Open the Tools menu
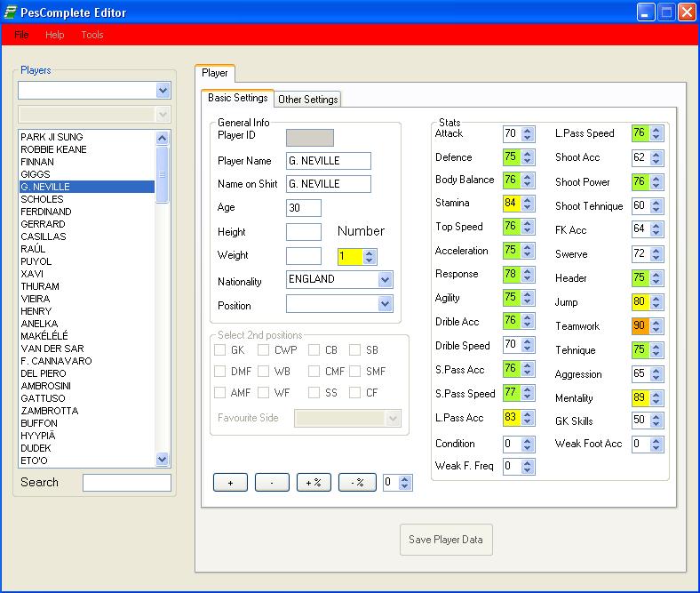Image resolution: width=700 pixels, height=593 pixels. point(92,35)
